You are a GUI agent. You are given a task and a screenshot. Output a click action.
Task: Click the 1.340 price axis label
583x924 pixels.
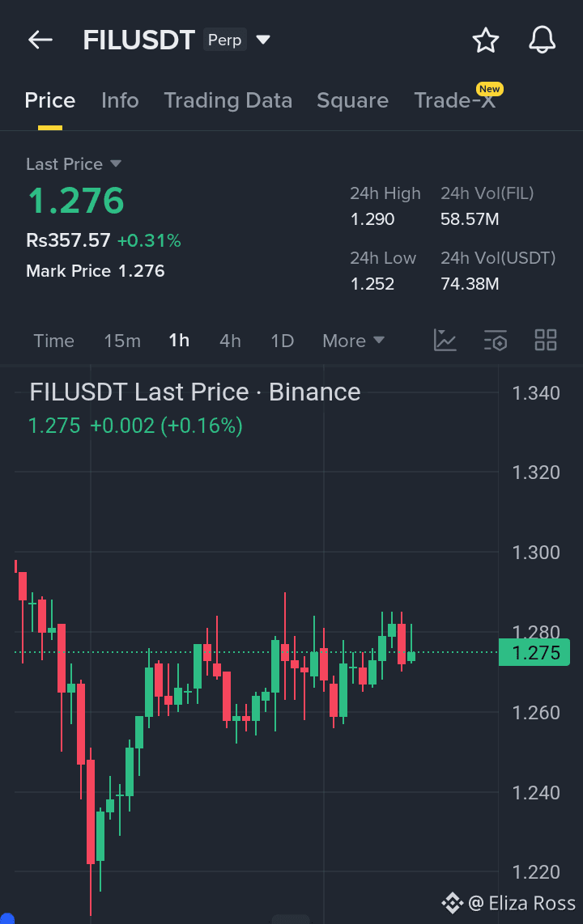tap(536, 393)
